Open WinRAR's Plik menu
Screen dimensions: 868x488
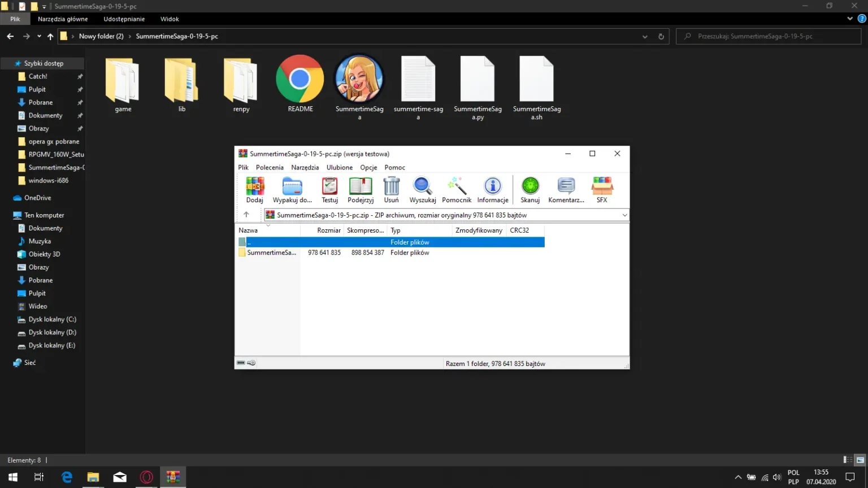(244, 167)
